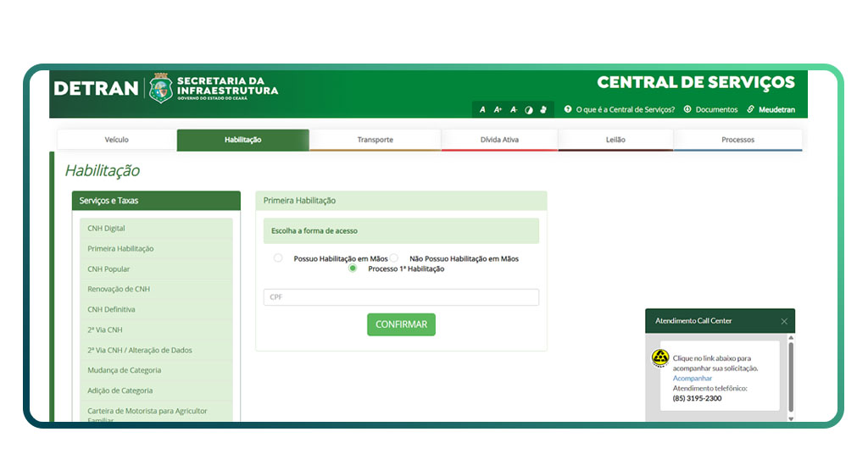Screen dimensions: 868x454
Task: Click into the CPF input field
Action: (401, 297)
